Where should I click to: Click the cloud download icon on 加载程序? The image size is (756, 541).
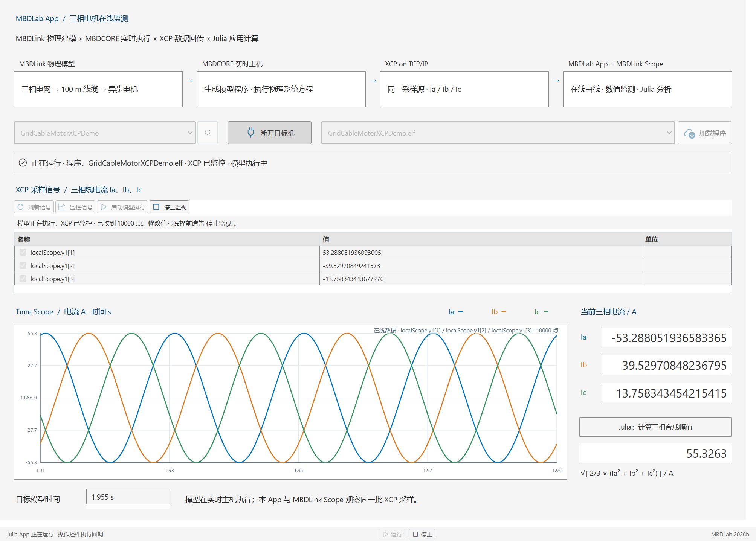click(689, 133)
